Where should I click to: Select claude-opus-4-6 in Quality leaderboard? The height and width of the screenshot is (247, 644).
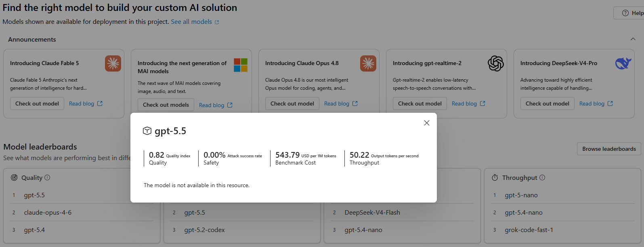click(x=48, y=213)
